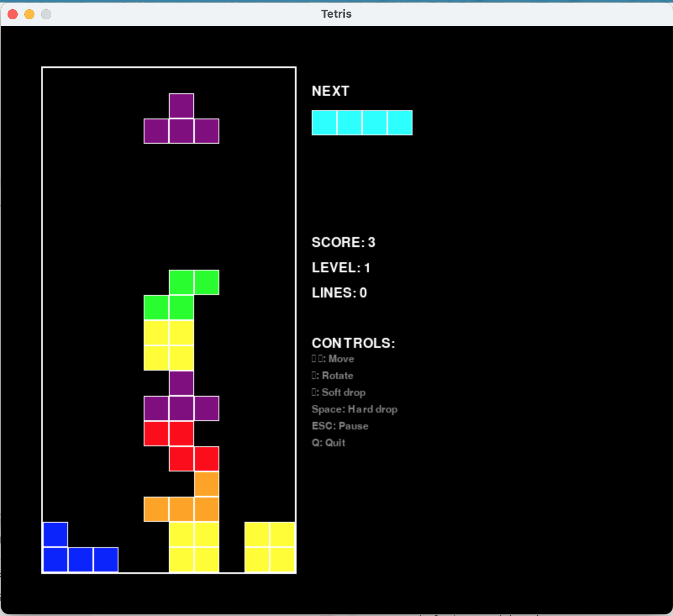Click the yellow square piece beneath the orange piece
673x616 pixels.
[194, 547]
